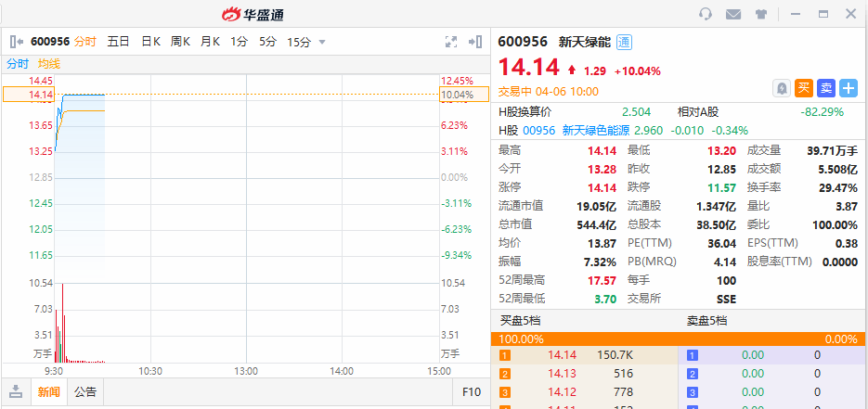Click the stock name 新天绿能
The image size is (868, 409).
(x=584, y=42)
